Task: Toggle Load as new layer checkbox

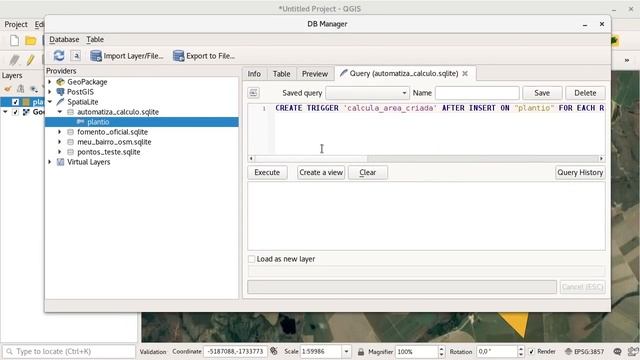Action: [251, 259]
